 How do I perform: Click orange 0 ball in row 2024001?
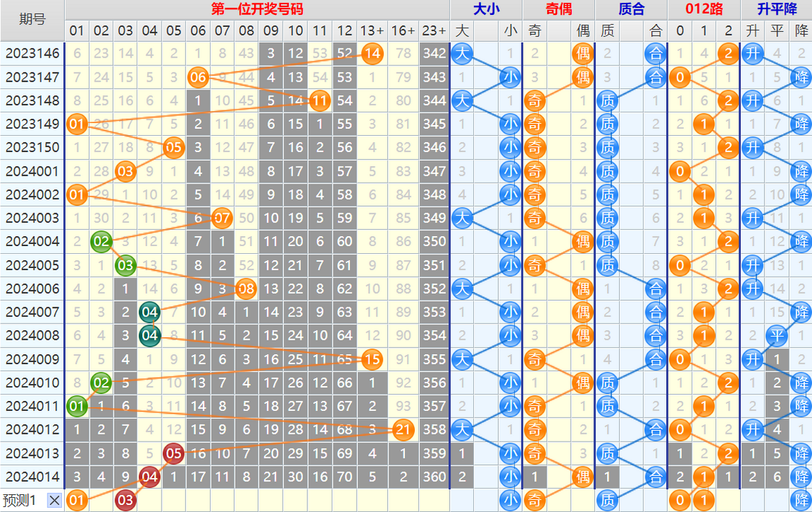(680, 171)
